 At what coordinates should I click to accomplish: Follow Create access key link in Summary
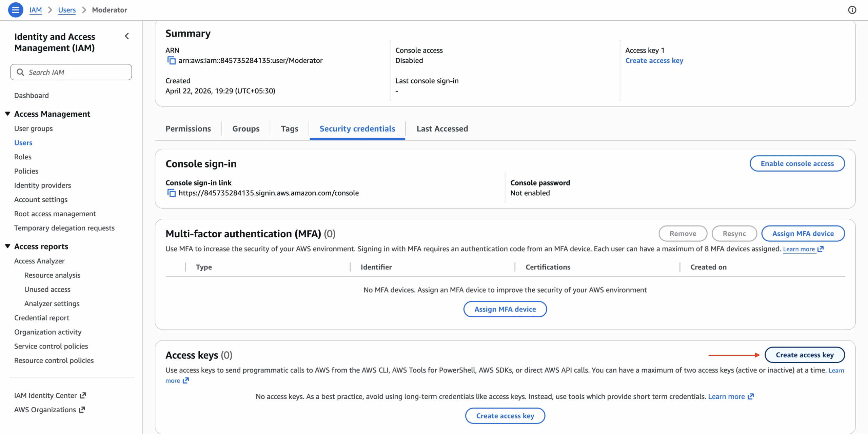[654, 61]
